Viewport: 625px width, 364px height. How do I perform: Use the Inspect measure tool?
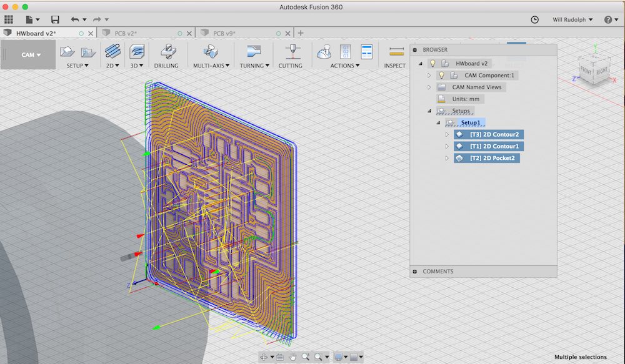397,51
